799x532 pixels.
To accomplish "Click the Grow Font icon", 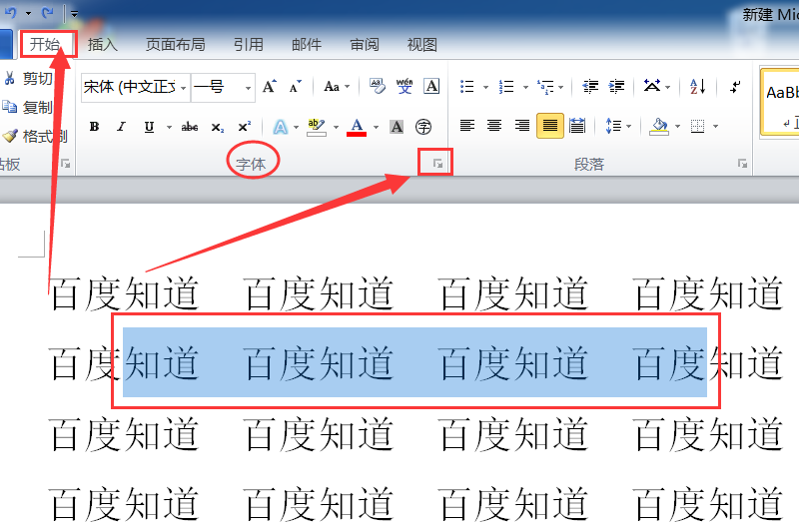I will pos(269,86).
